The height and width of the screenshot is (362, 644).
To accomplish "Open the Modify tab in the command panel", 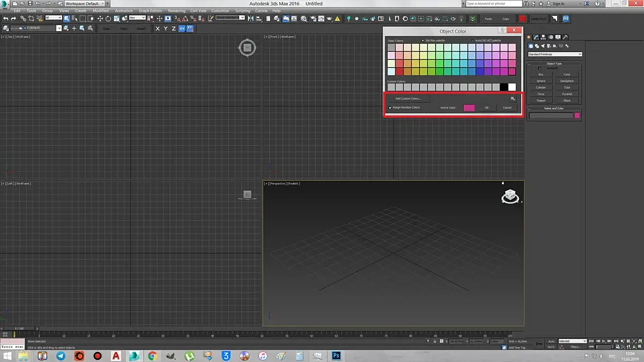I will point(536,37).
